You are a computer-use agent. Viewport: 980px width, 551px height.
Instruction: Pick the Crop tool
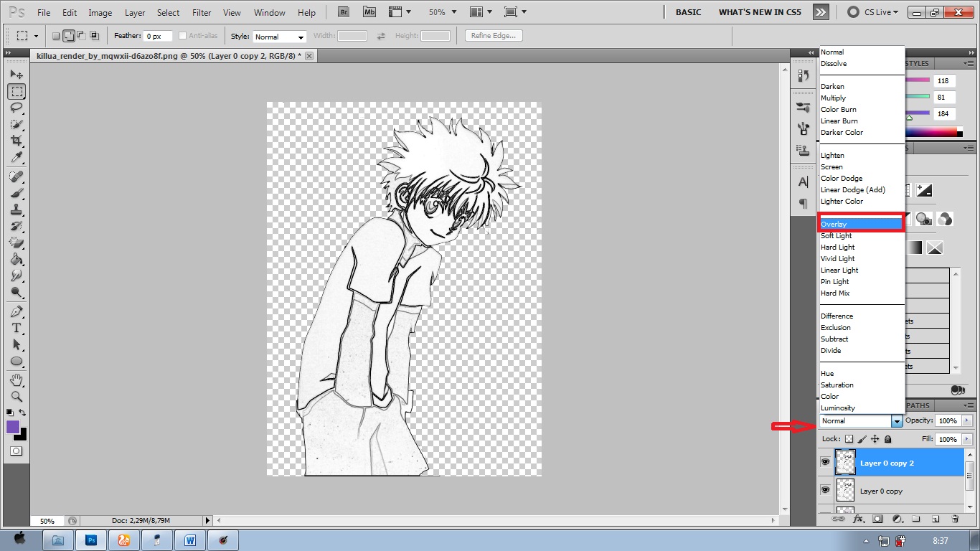pos(17,141)
